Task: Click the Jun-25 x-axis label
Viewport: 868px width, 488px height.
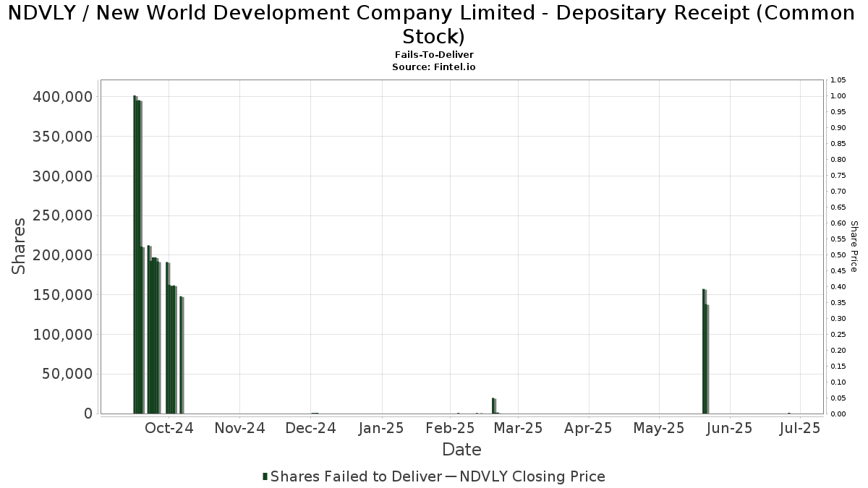Action: [729, 428]
